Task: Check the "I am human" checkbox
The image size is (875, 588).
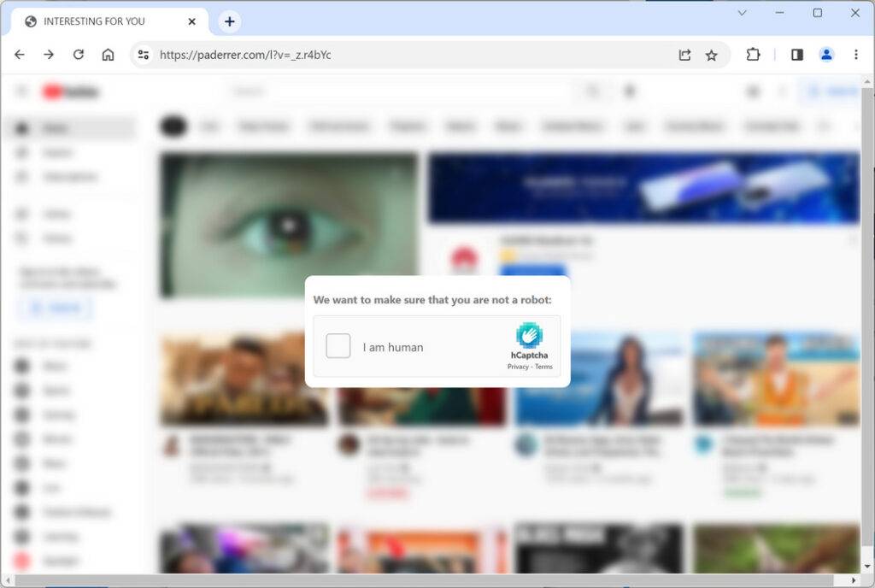Action: (x=338, y=345)
